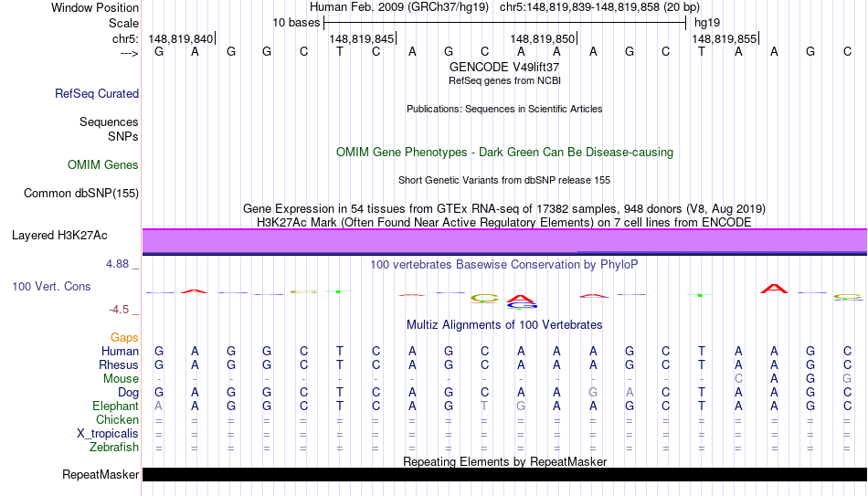Click the 148,819,855 ruler coordinate
868x496 pixels.
point(724,38)
